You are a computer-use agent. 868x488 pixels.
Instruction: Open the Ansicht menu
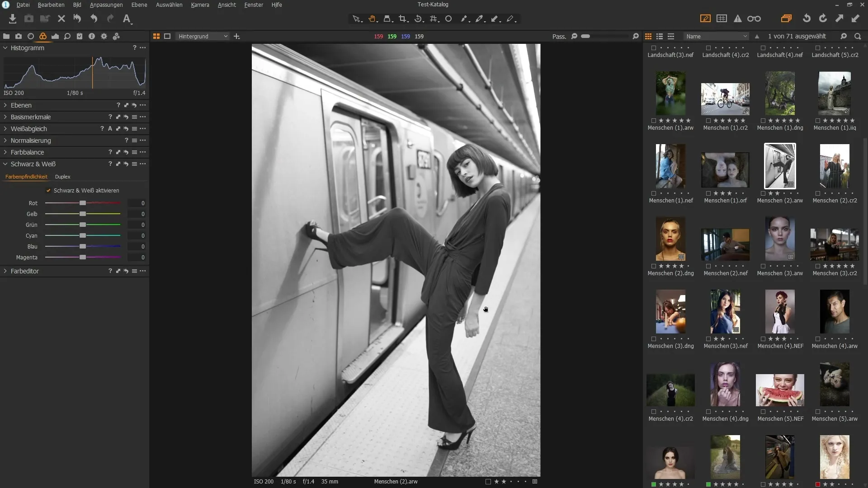pyautogui.click(x=227, y=5)
